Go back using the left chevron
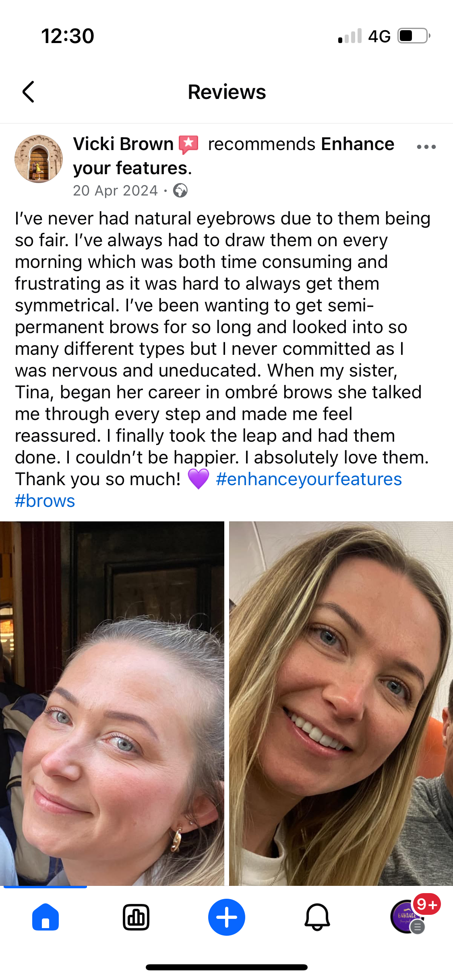The width and height of the screenshot is (453, 980). (28, 92)
